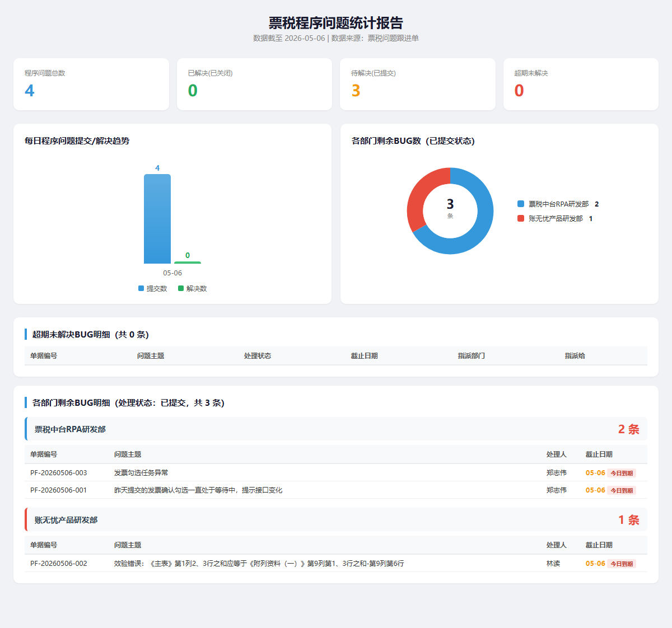672x628 pixels.
Task: Click red 账无忧产品研发部 legend swatch
Action: point(521,218)
